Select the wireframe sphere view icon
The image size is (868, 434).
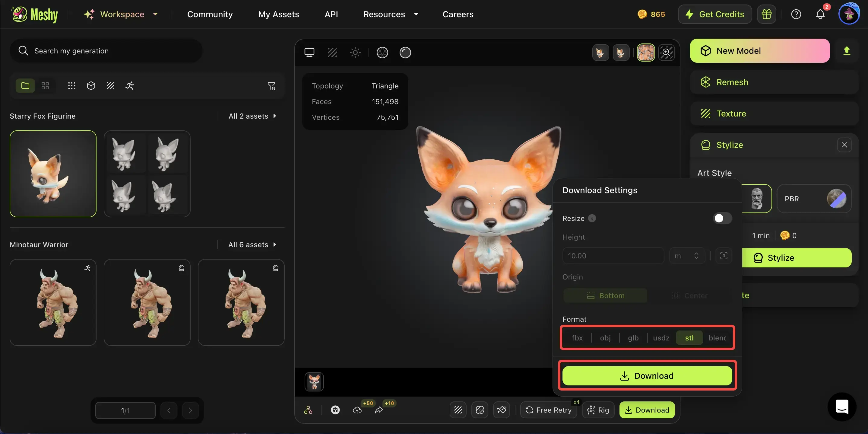click(382, 52)
